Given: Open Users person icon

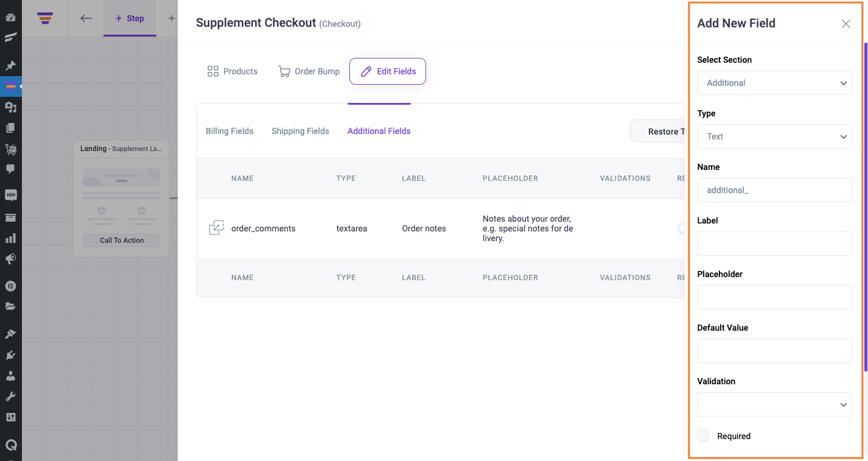Looking at the screenshot, I should coord(10,376).
